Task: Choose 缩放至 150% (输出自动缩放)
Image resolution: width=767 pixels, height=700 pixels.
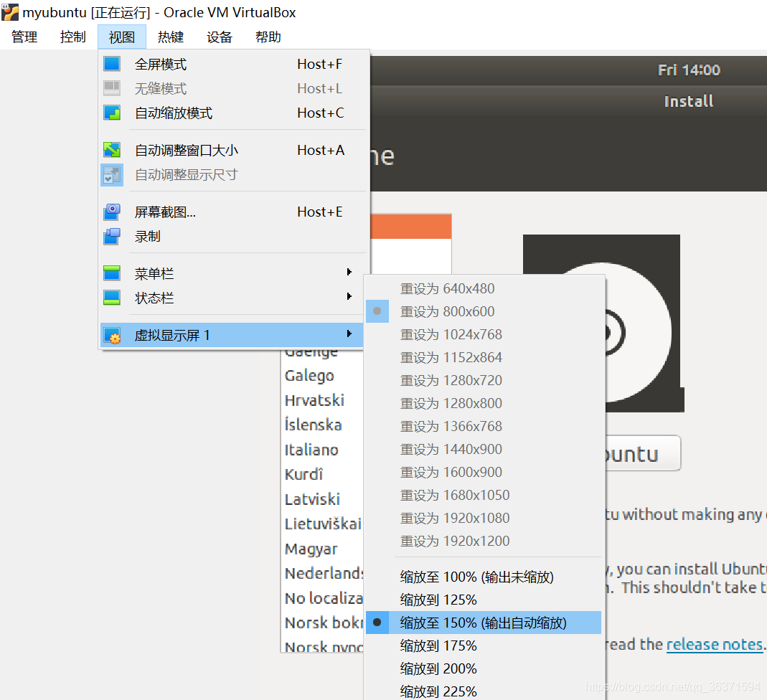Action: (x=484, y=623)
